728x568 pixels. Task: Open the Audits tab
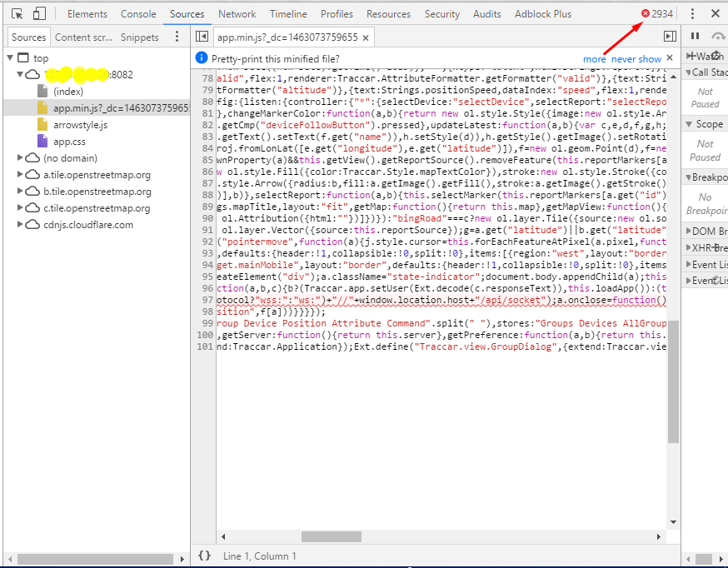pyautogui.click(x=487, y=14)
